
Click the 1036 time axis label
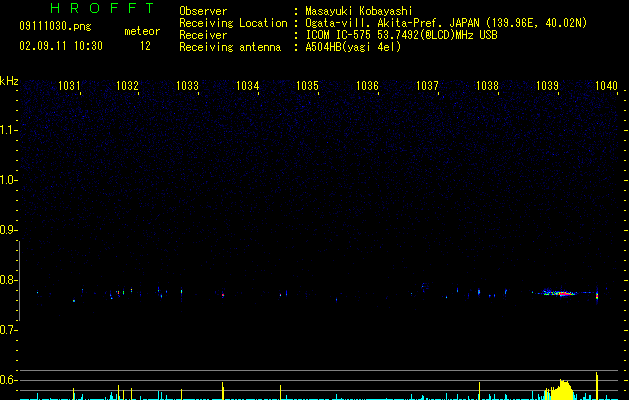pos(367,86)
